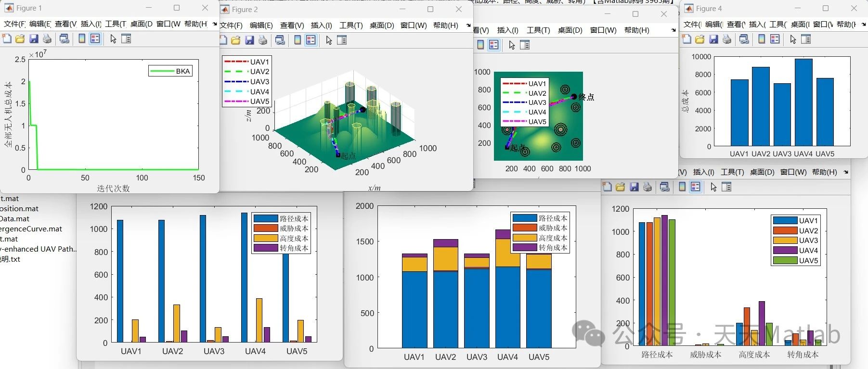The height and width of the screenshot is (369, 868).
Task: Expand Figure 4 menu bar overflow arrow
Action: [864, 24]
